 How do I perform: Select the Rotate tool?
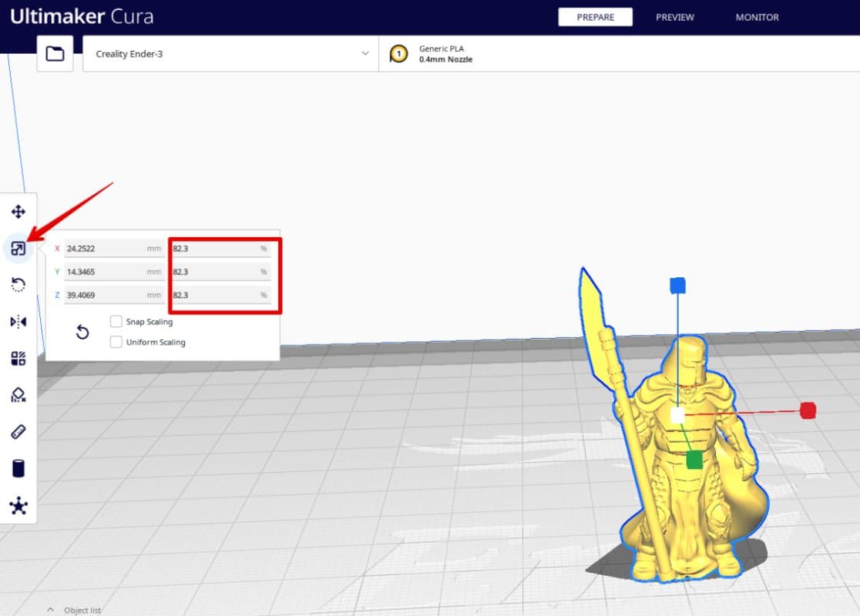pos(18,285)
